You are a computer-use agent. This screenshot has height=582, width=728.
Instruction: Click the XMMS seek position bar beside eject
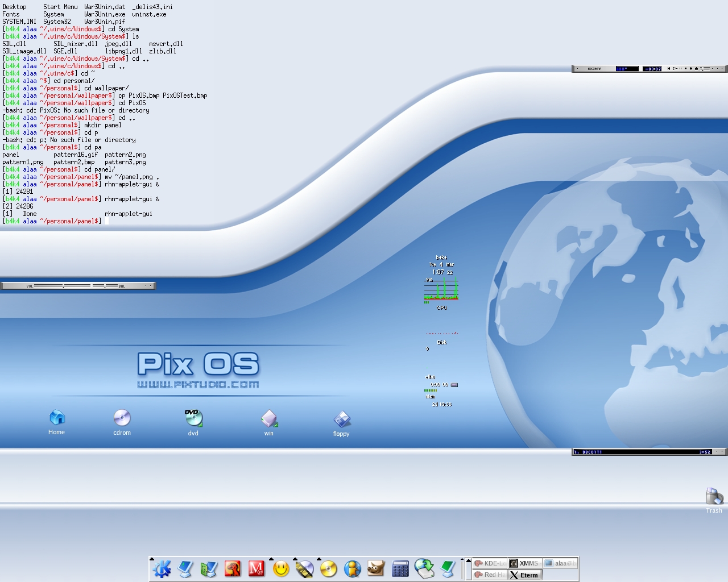(705, 69)
